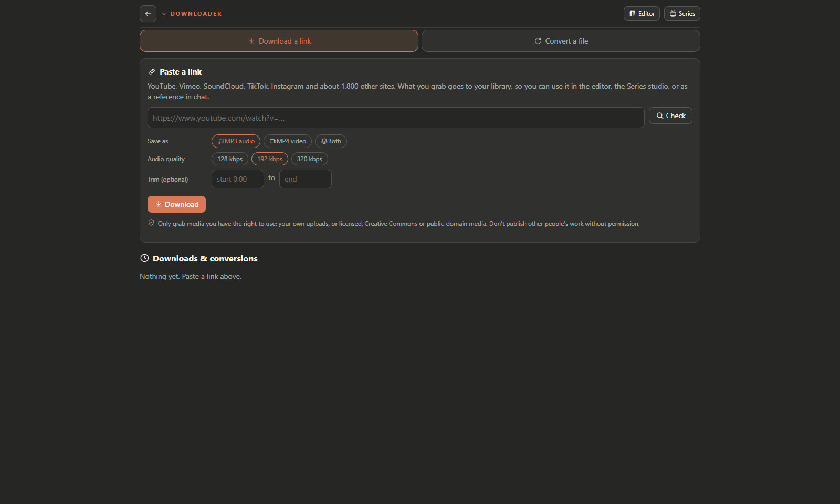Viewport: 840px width, 504px height.
Task: Click the clock icon by Downloads & conversions
Action: coord(144,258)
